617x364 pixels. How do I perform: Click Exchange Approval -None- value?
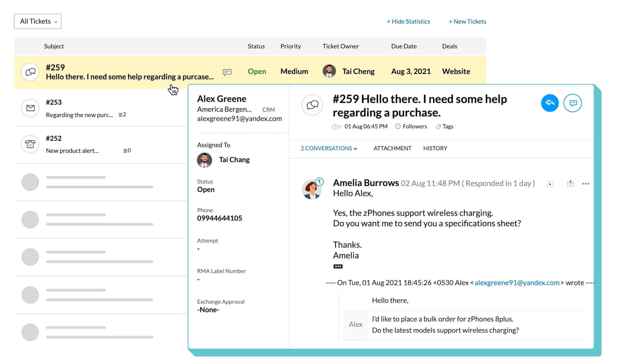pos(208,310)
